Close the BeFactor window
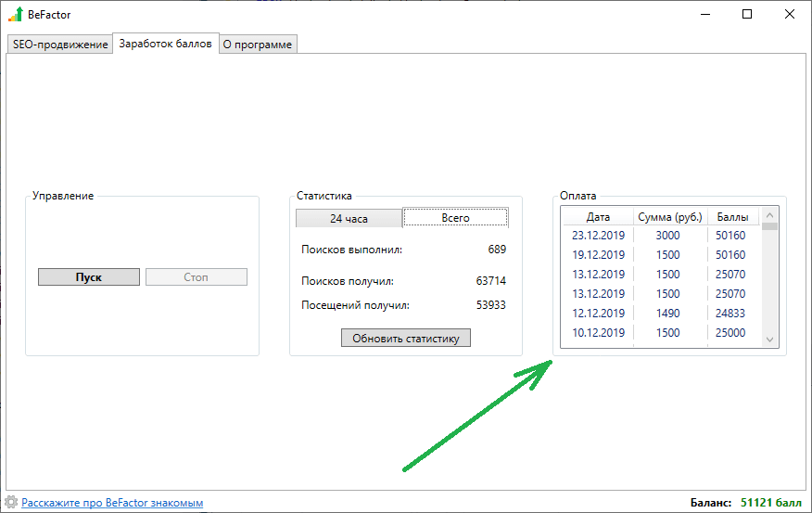 [x=789, y=14]
